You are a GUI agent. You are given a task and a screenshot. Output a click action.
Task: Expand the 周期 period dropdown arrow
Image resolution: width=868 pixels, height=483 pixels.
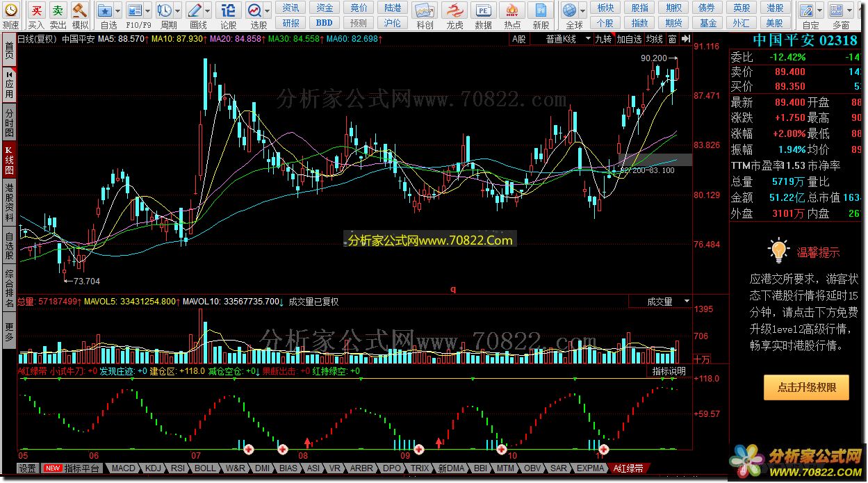tap(177, 10)
